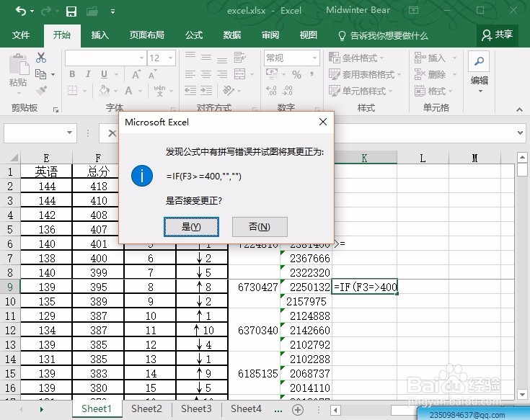
Task: Click the Wrap text icon
Action: 239,57
